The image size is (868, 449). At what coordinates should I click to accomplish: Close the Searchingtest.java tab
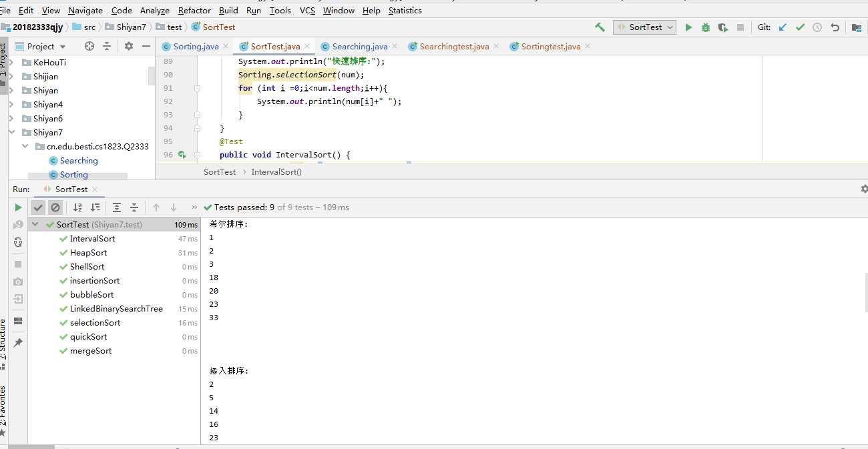tap(496, 46)
